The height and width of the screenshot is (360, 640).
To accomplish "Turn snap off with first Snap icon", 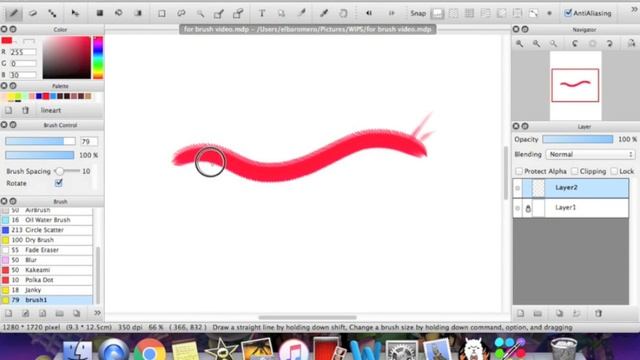I will (x=437, y=13).
